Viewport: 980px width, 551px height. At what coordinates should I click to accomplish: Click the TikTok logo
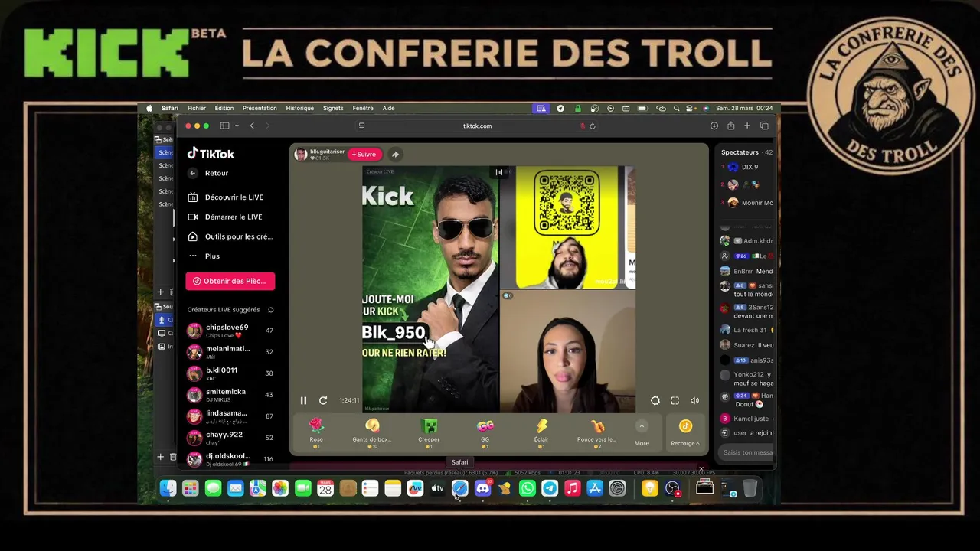click(211, 154)
